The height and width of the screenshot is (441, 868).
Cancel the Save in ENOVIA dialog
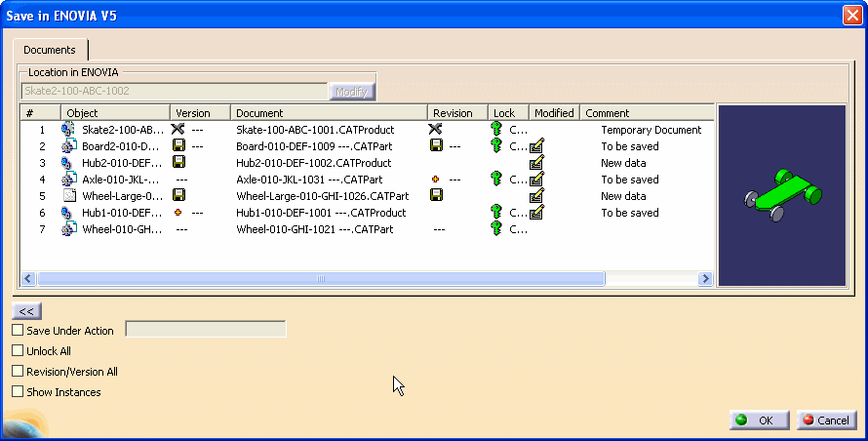[826, 420]
